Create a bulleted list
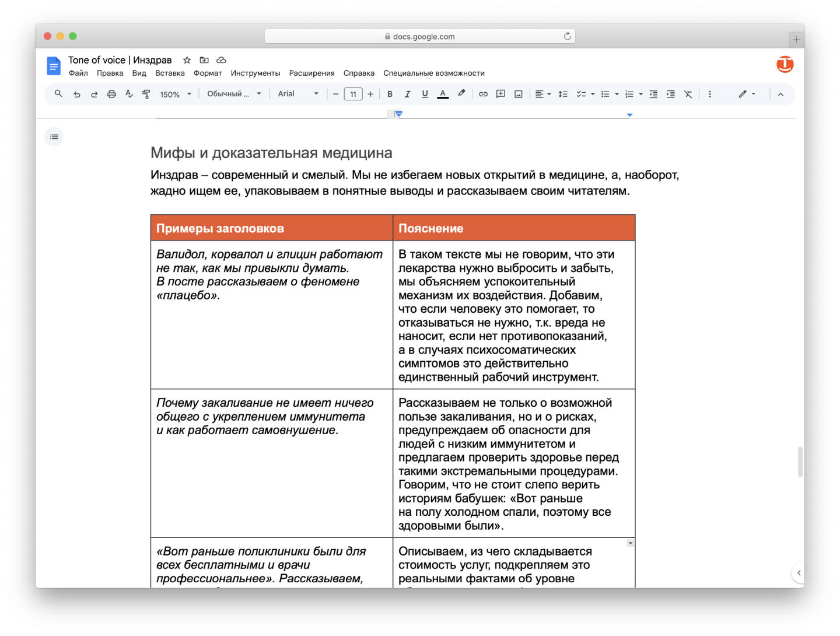The image size is (840, 636). [605, 94]
